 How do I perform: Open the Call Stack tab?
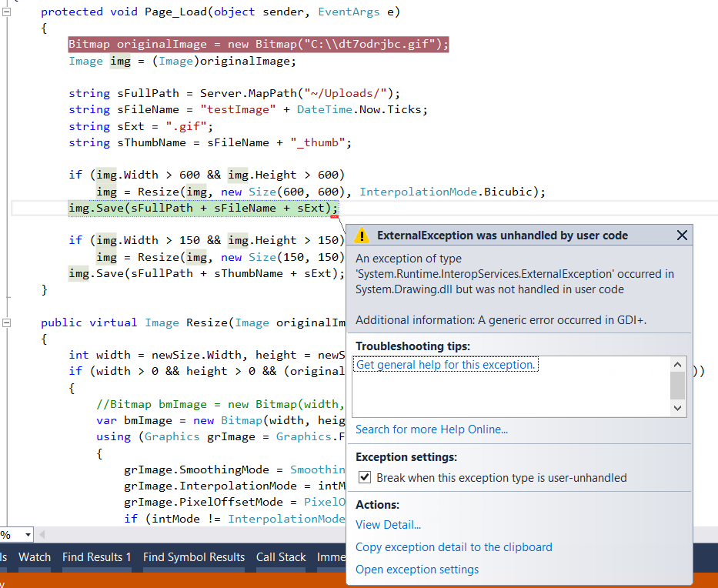[x=281, y=557]
